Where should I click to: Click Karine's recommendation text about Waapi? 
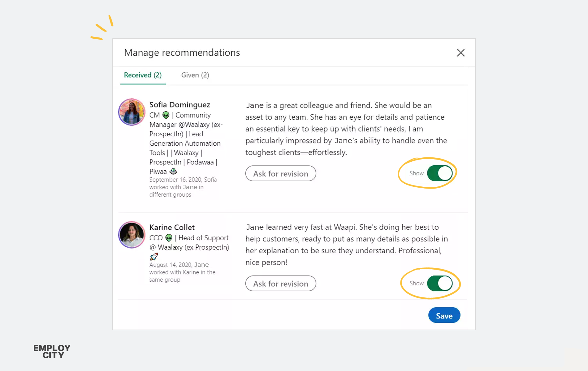coord(347,245)
